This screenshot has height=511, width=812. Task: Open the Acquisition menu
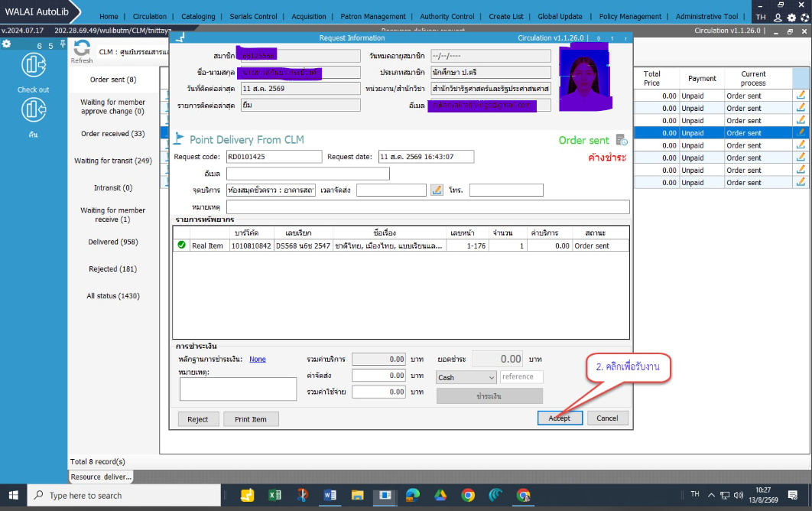[309, 17]
